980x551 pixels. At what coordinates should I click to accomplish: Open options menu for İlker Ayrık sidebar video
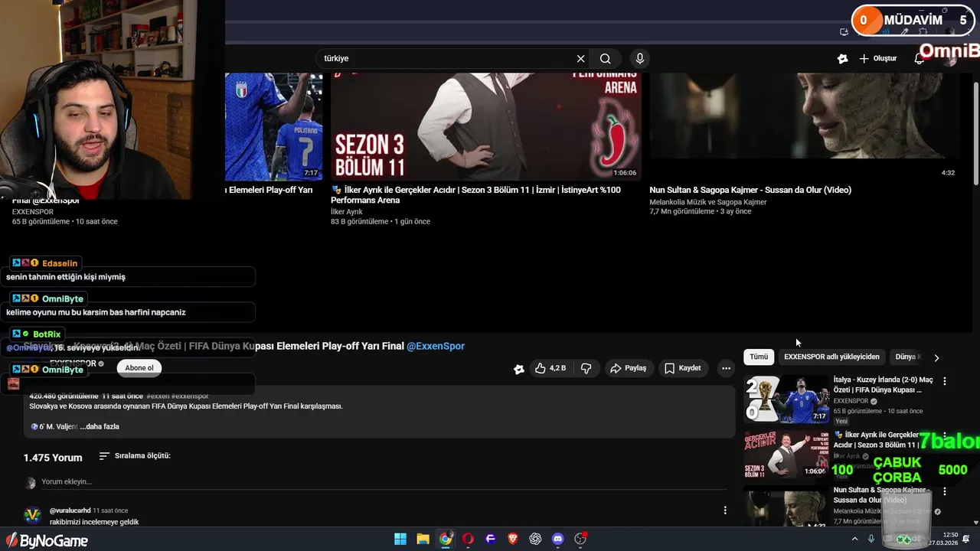click(x=945, y=436)
